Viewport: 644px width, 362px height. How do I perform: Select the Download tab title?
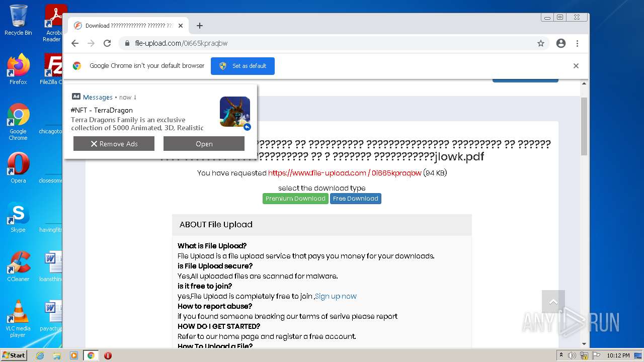point(129,26)
